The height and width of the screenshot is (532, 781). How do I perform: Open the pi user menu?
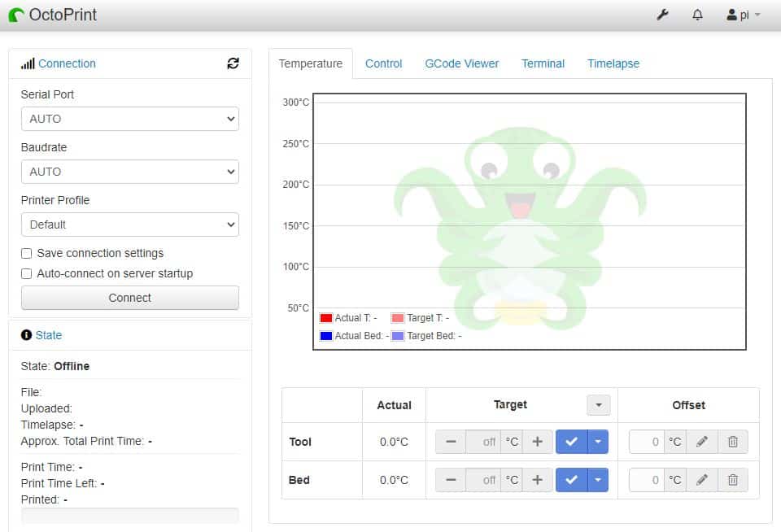743,15
